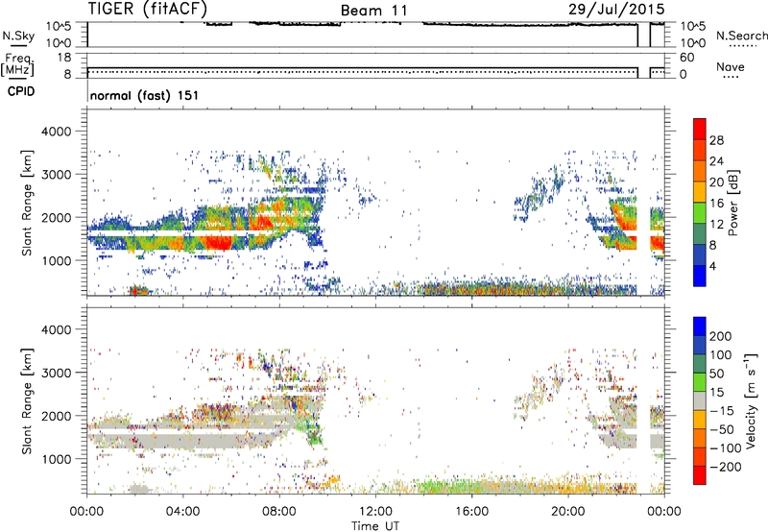Click velocity colorbar label '-200'
Image resolution: width=768 pixels, height=532 pixels.
coord(726,467)
